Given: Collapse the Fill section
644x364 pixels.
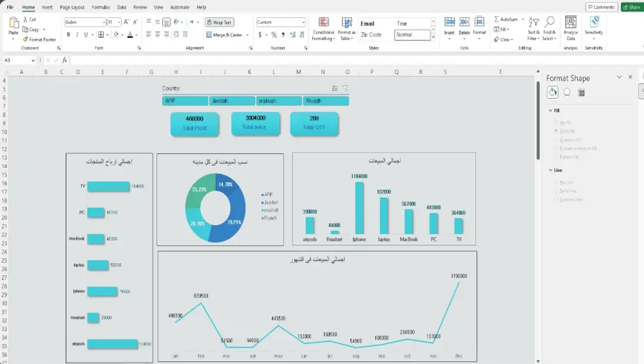Looking at the screenshot, I should pos(551,111).
